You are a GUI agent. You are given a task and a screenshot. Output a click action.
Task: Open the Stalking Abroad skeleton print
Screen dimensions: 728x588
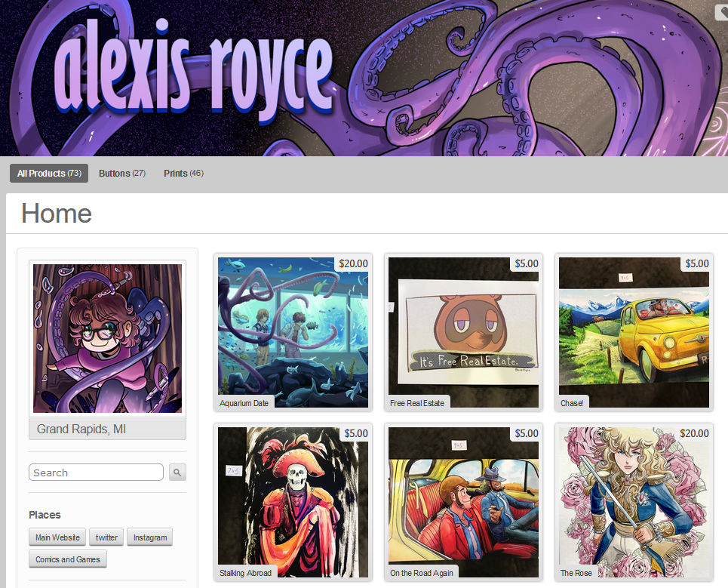(293, 503)
